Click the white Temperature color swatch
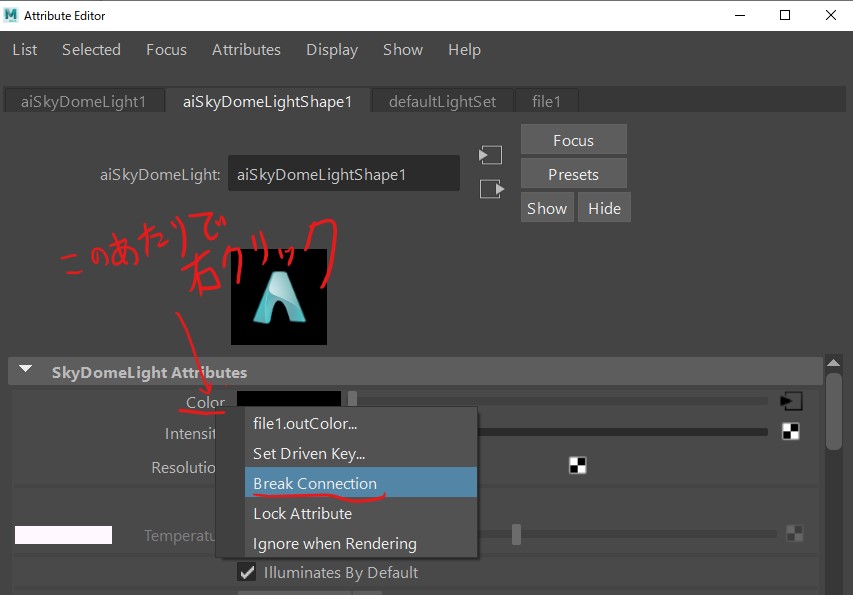 coord(63,535)
